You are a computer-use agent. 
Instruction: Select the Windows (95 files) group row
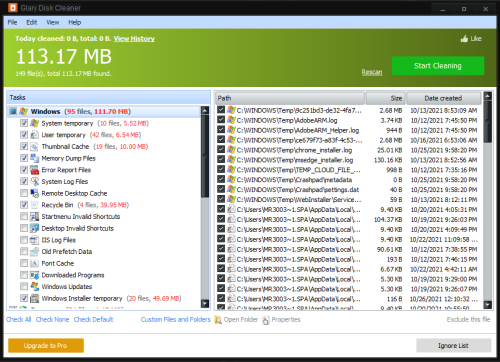tap(104, 111)
